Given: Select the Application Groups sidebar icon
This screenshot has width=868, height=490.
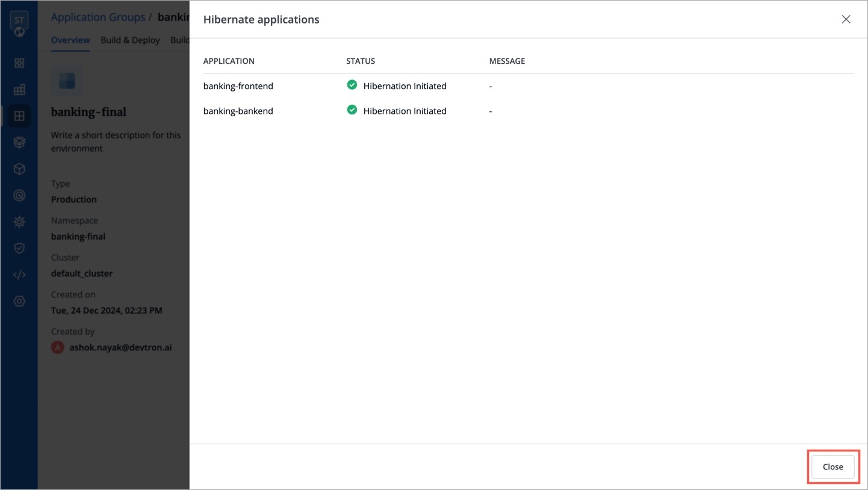Looking at the screenshot, I should [19, 116].
